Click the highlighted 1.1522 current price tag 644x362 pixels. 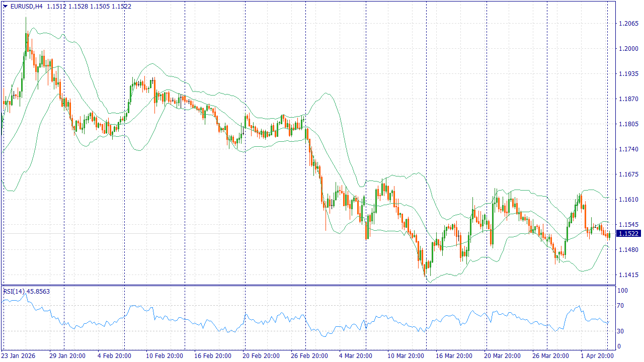[x=628, y=234]
